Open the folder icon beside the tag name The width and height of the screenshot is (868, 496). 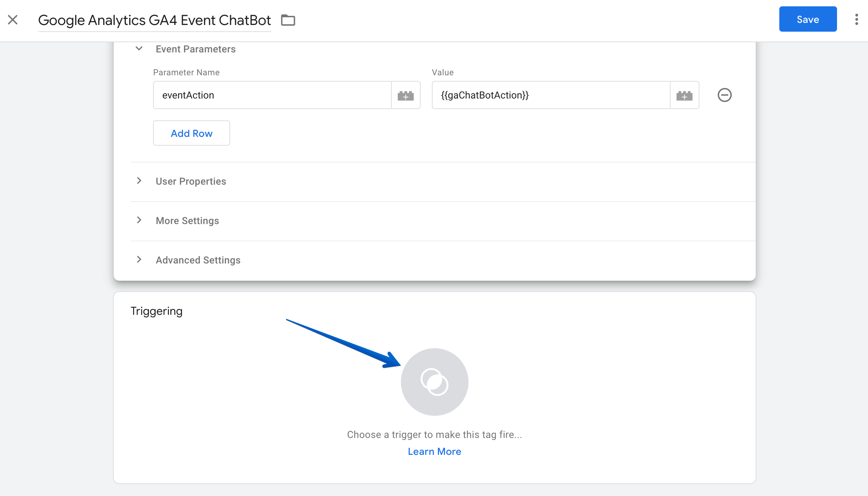click(x=288, y=20)
